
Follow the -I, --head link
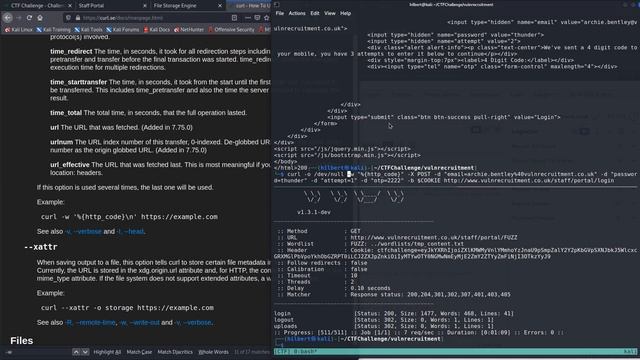(131, 231)
